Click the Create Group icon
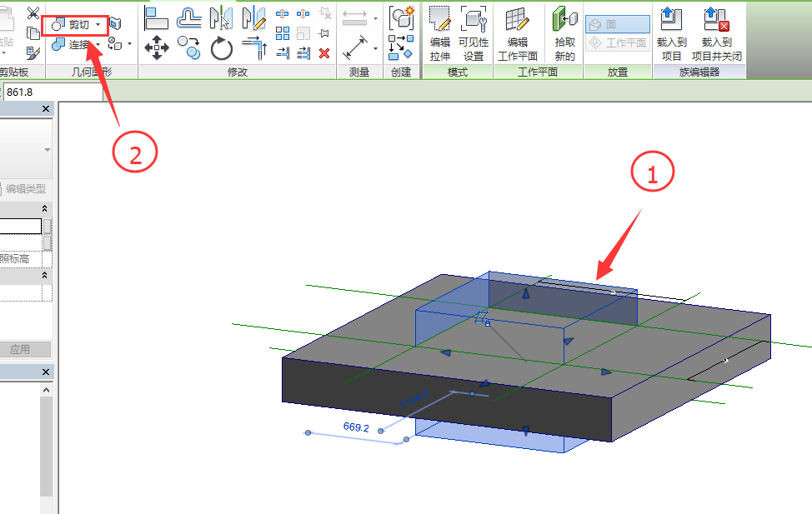This screenshot has height=514, width=812. tap(401, 17)
